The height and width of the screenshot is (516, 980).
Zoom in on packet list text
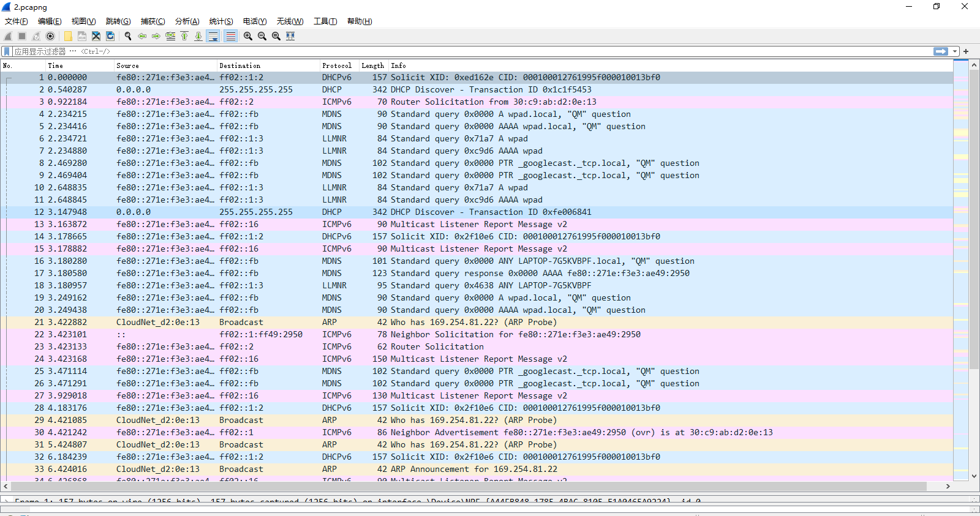[x=248, y=36]
